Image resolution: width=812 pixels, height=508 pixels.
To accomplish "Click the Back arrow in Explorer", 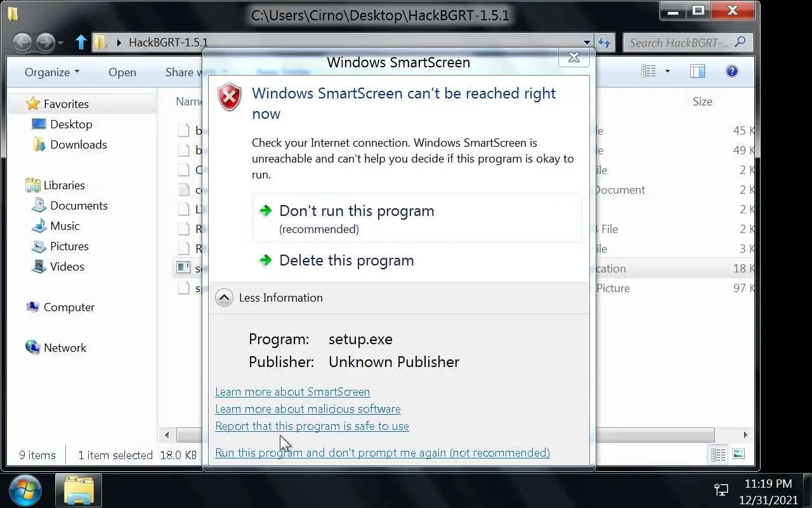I will pos(22,43).
